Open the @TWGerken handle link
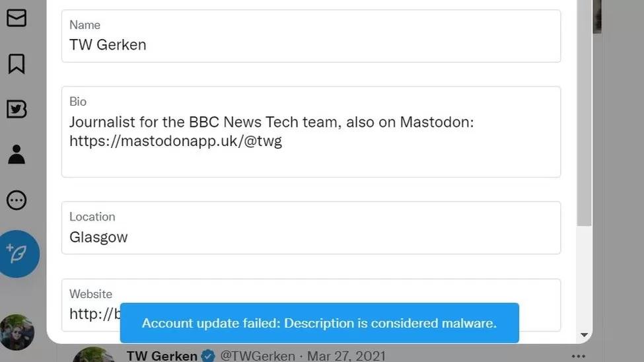 [x=258, y=356]
